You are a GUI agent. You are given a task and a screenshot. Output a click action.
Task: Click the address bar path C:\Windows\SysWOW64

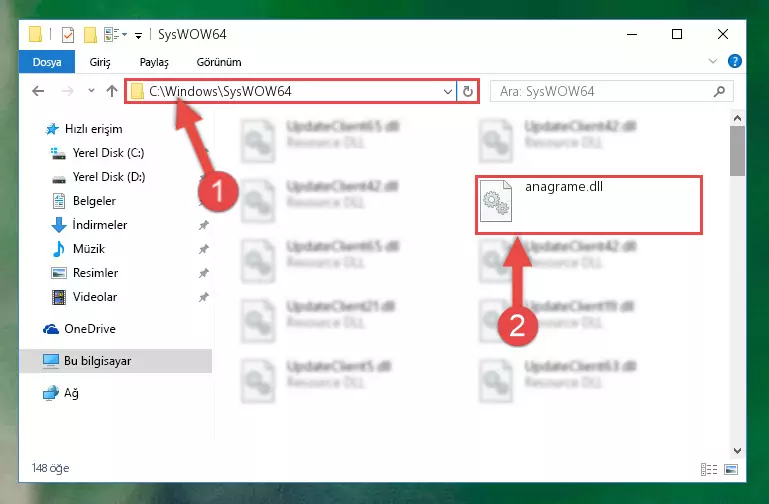coord(220,91)
